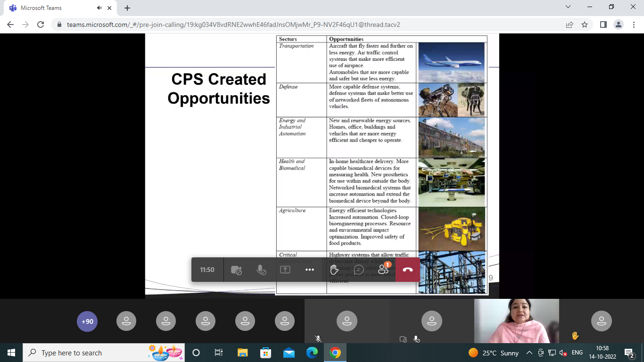Open the Chrome three-dot menu
This screenshot has height=362, width=644.
pyautogui.click(x=634, y=25)
